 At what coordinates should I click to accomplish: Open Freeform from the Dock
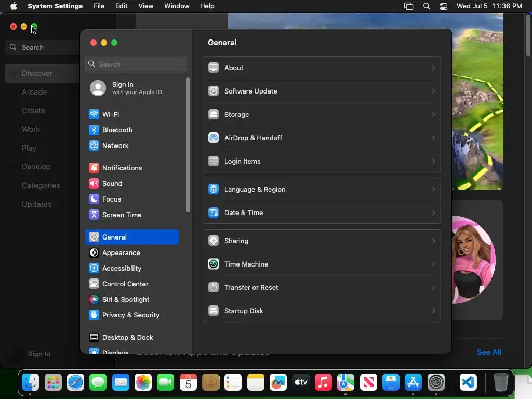click(x=278, y=382)
